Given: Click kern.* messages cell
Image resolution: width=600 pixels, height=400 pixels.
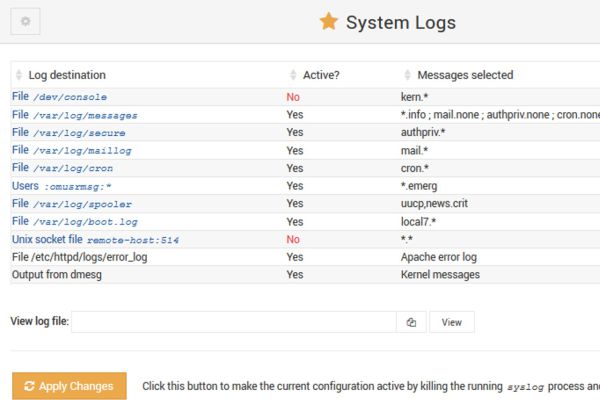Looking at the screenshot, I should (x=414, y=97).
